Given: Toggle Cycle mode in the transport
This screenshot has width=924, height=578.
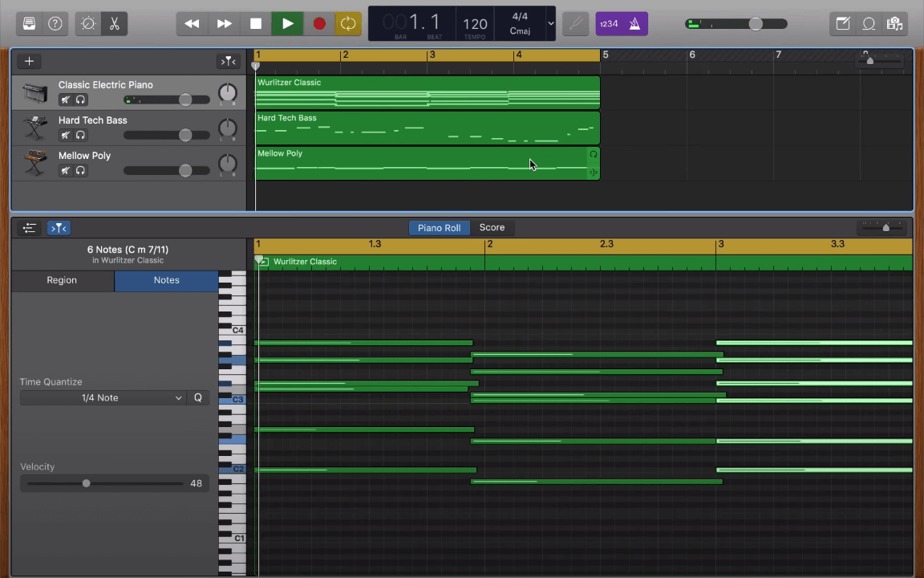Looking at the screenshot, I should (x=347, y=23).
